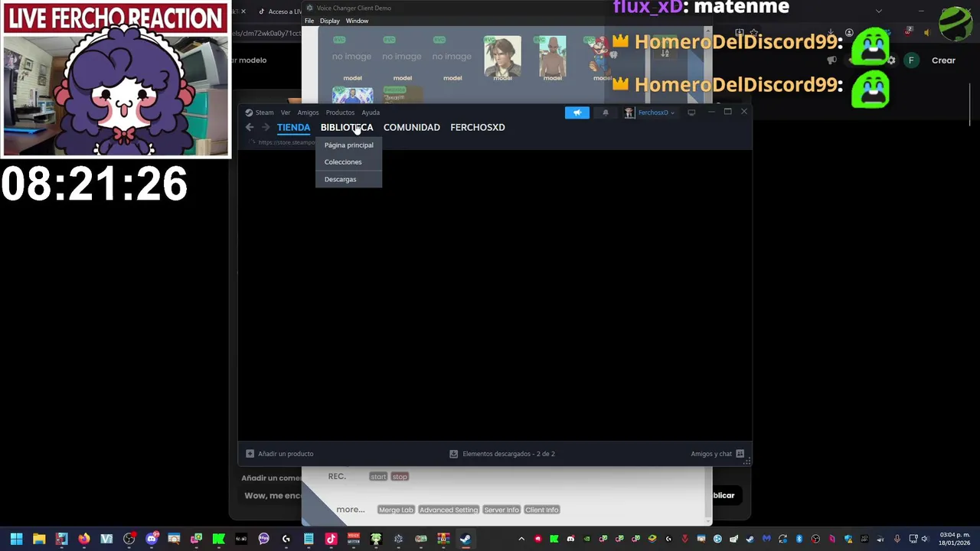The height and width of the screenshot is (551, 980).
Task: Open Amigos y chat panel
Action: coord(717,454)
